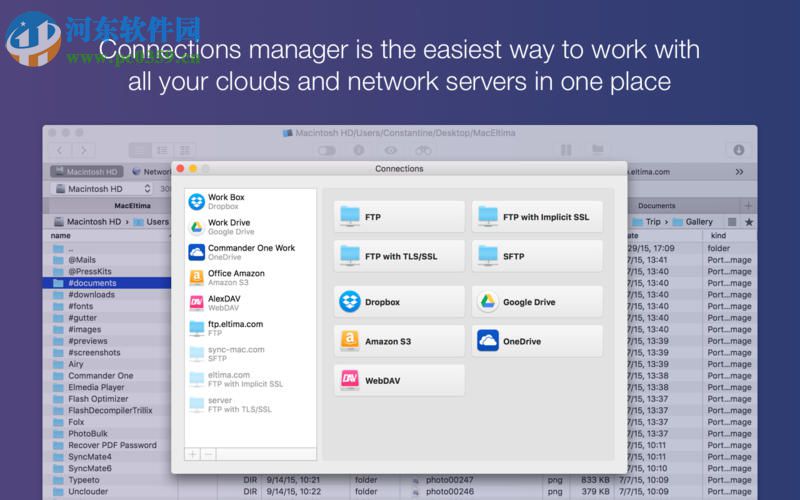Screen dimensions: 800x500
Task: Create an SFTP connection
Action: coord(537,256)
